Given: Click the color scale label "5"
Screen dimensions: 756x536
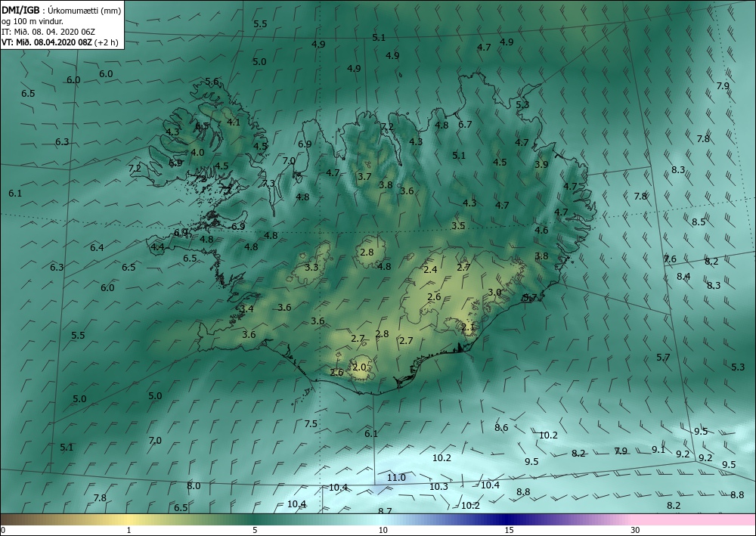Looking at the screenshot, I should click(x=255, y=530).
